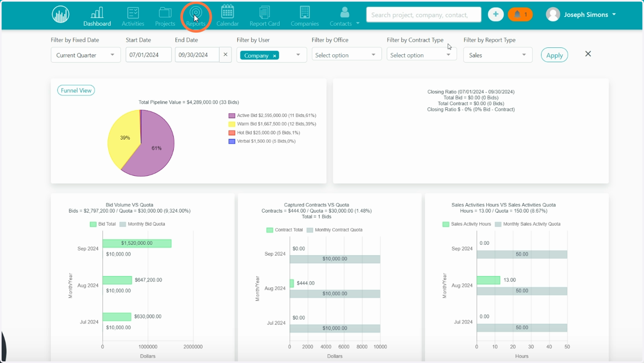
Task: Open the Filter by Office dropdown
Action: click(x=347, y=55)
